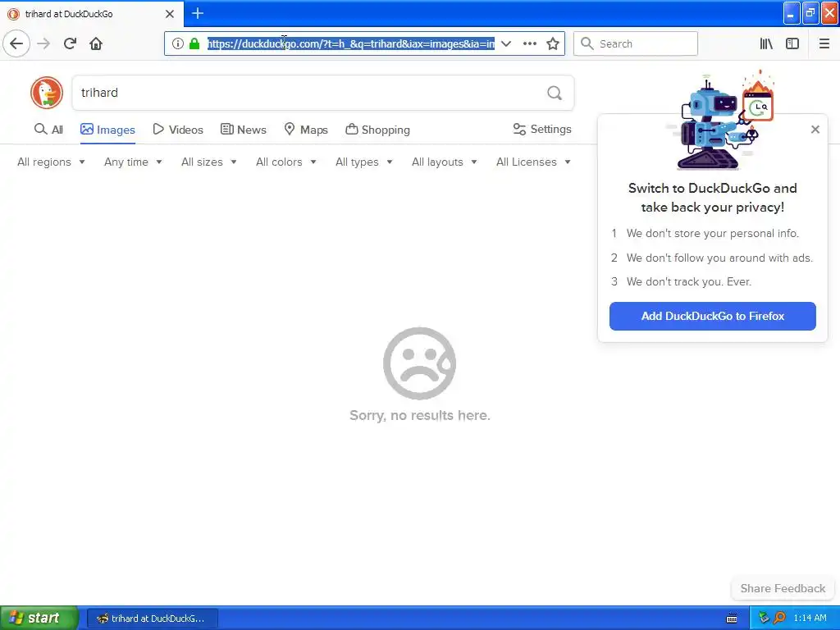Open the All layouts filter dropdown
Image resolution: width=840 pixels, height=630 pixels.
(x=444, y=162)
